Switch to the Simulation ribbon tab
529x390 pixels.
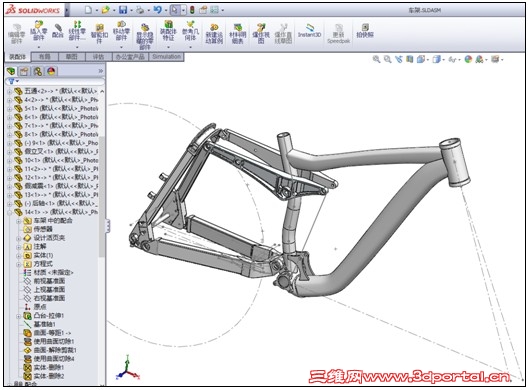click(166, 57)
